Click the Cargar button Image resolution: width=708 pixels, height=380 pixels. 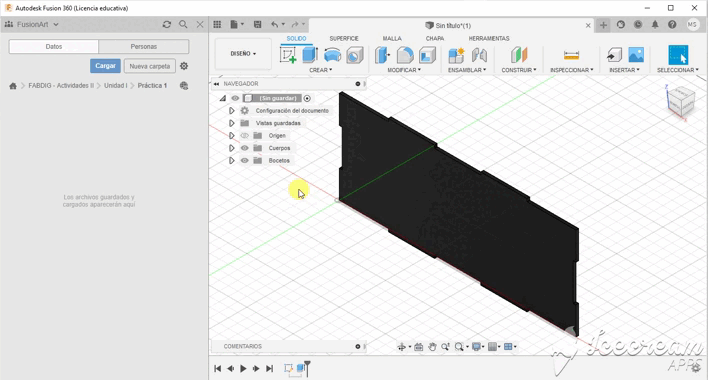(x=105, y=66)
